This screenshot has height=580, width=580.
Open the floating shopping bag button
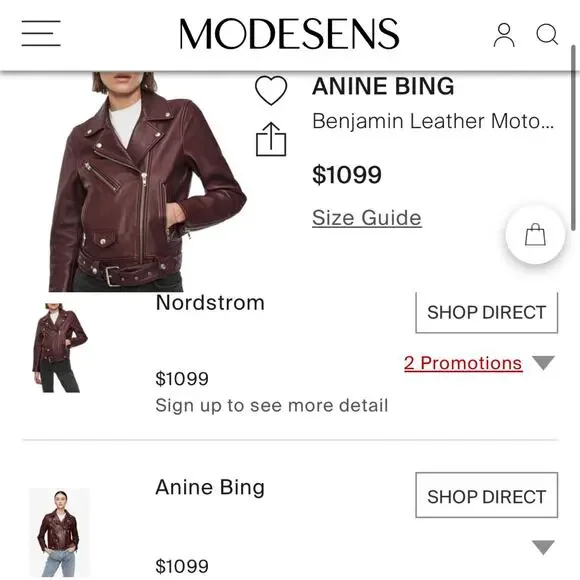click(x=535, y=235)
